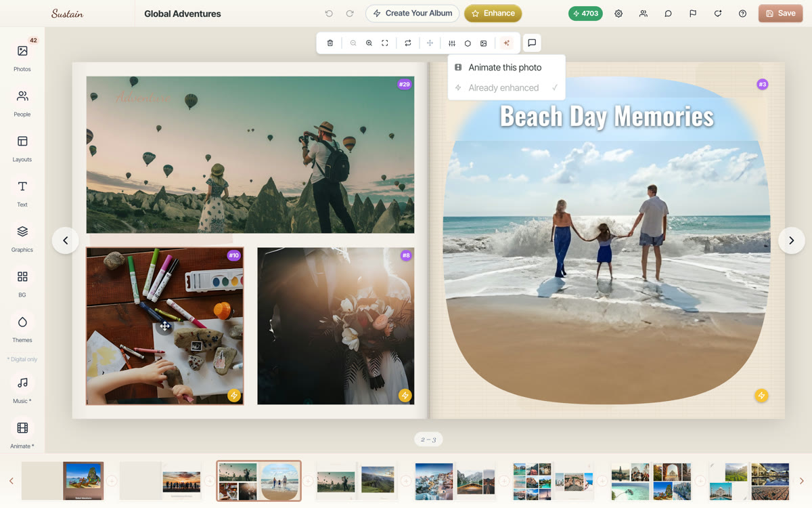
Task: Open the hexagon shape mask tool
Action: [x=468, y=43]
